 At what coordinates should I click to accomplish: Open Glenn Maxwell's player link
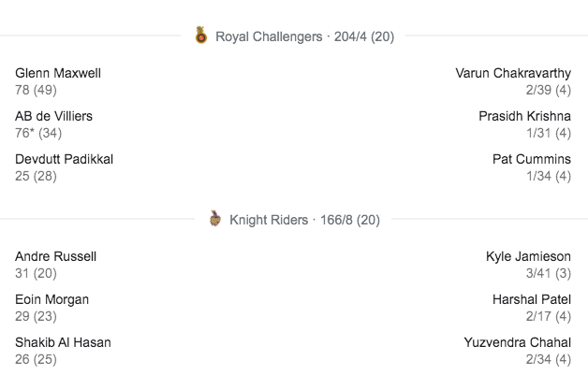(58, 73)
